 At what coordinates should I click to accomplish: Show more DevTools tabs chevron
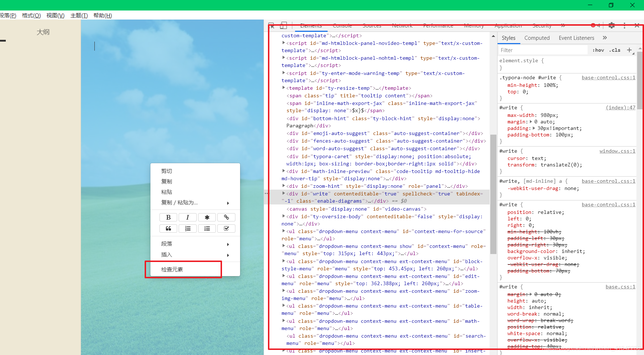pos(563,25)
